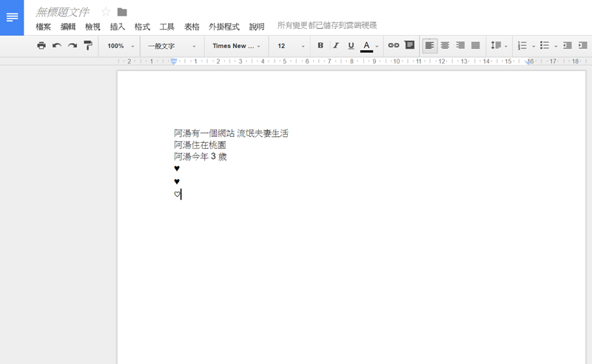Screen dimensions: 592x364
Task: Expand bulleted list styles arrow
Action: (x=556, y=47)
